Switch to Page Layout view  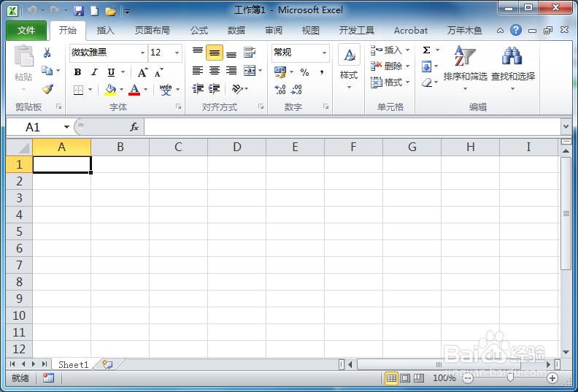tap(405, 378)
